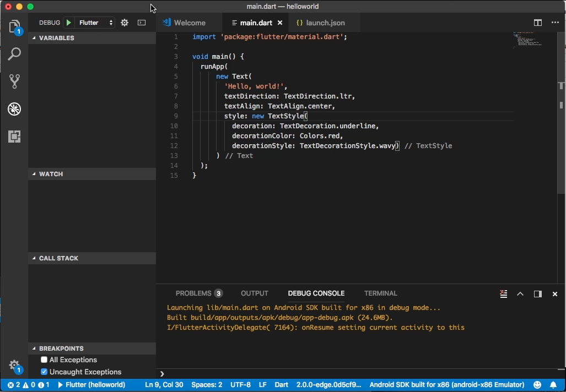Image resolution: width=566 pixels, height=392 pixels.
Task: Select device Android SDK built for x86
Action: click(446, 385)
